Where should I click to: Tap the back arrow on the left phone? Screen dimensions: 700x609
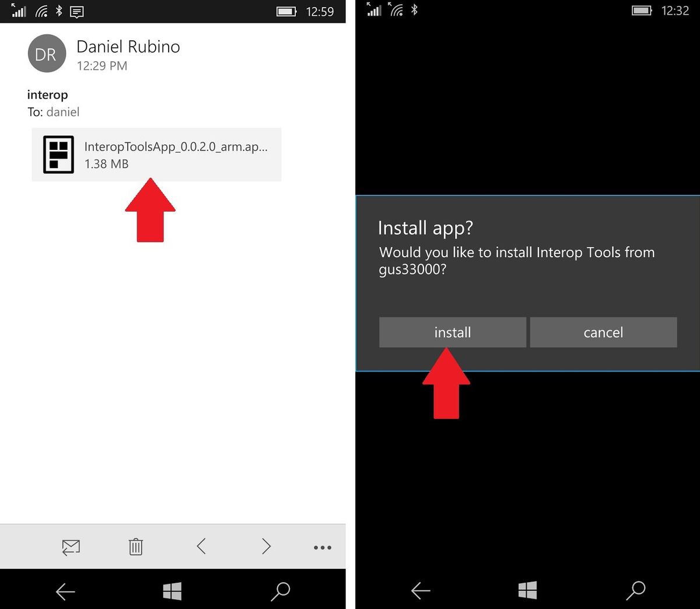[x=65, y=591]
